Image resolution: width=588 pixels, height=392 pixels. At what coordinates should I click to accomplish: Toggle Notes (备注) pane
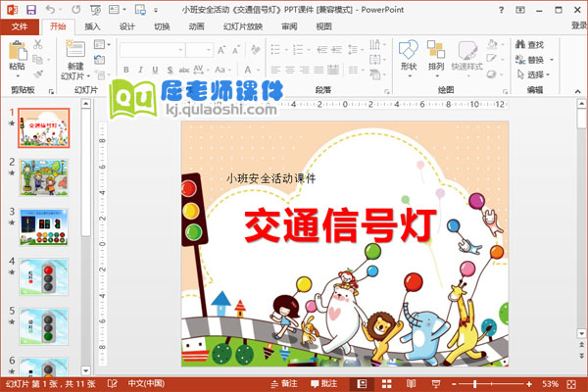[x=284, y=384]
